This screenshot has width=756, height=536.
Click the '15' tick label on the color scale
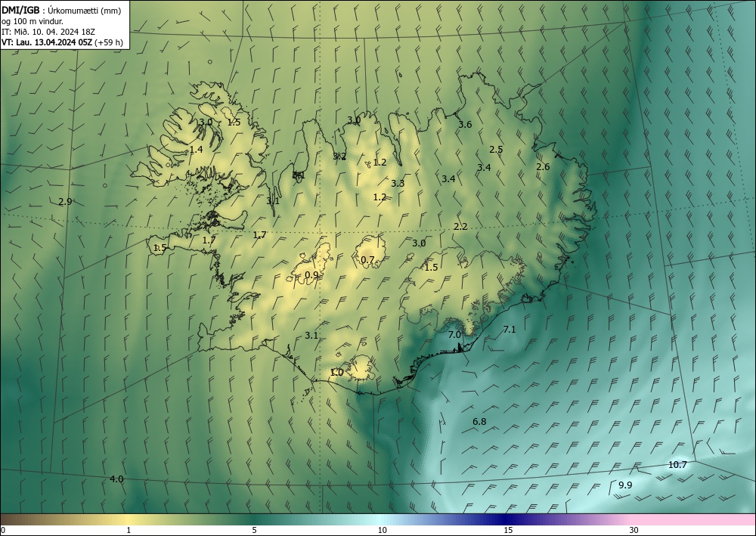coord(508,531)
